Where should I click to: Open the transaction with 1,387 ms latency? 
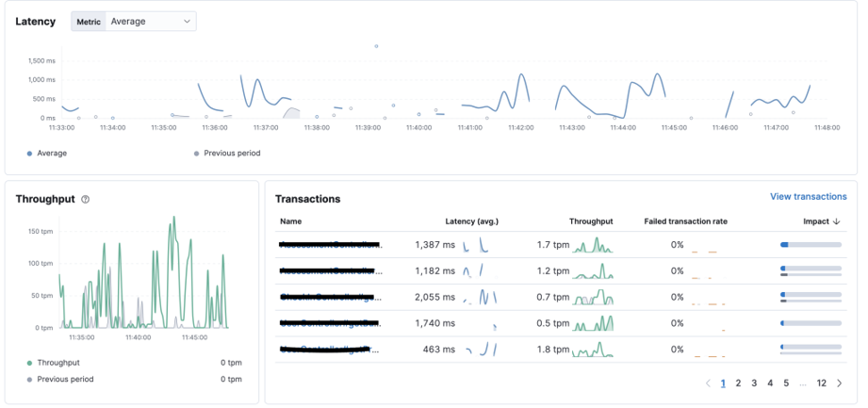click(331, 245)
